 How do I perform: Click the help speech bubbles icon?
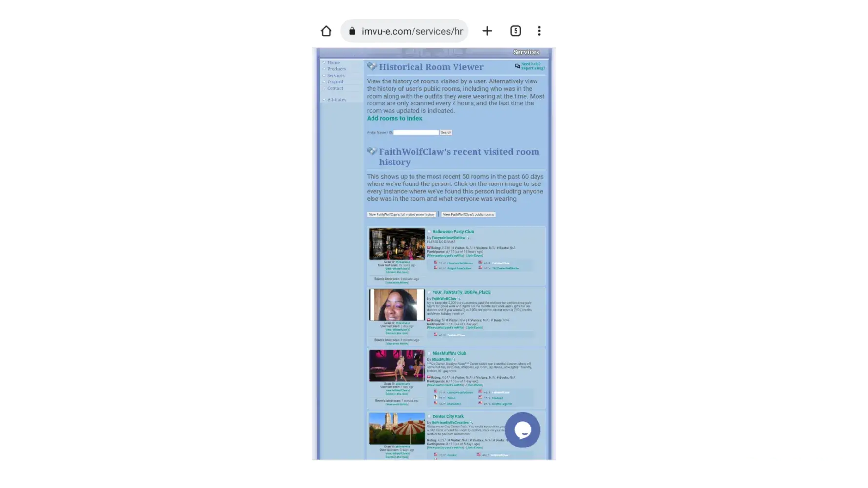click(517, 66)
